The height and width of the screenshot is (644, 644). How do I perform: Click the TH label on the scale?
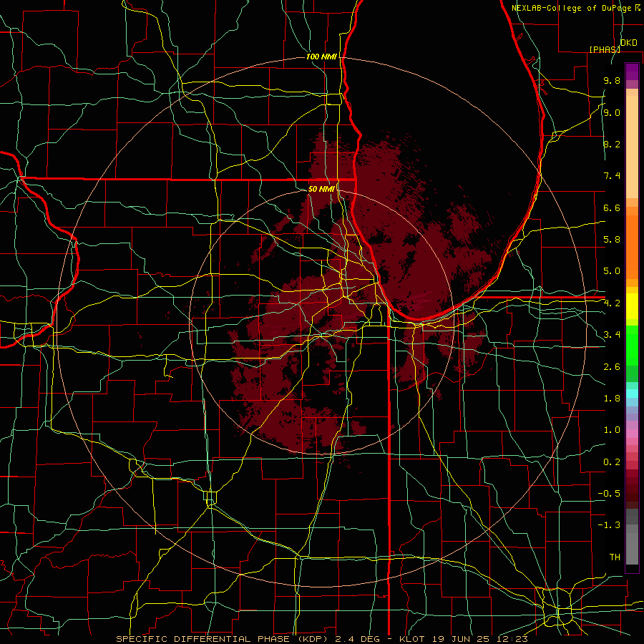click(x=615, y=557)
